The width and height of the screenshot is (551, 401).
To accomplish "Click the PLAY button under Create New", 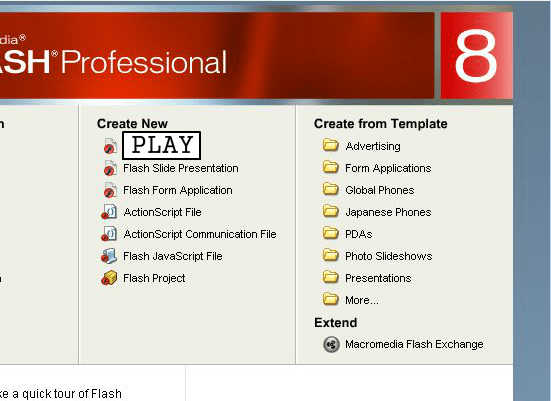I will [162, 145].
